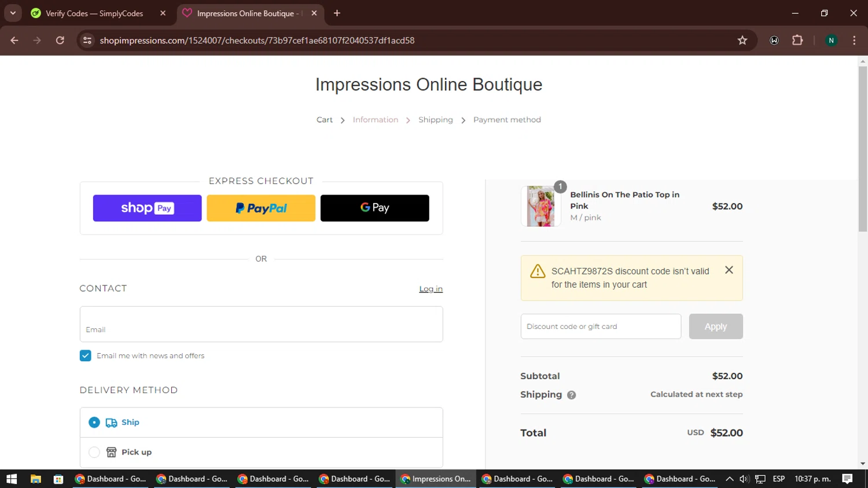Show hidden system tray icons
Screen dimensions: 868x488
(x=729, y=479)
